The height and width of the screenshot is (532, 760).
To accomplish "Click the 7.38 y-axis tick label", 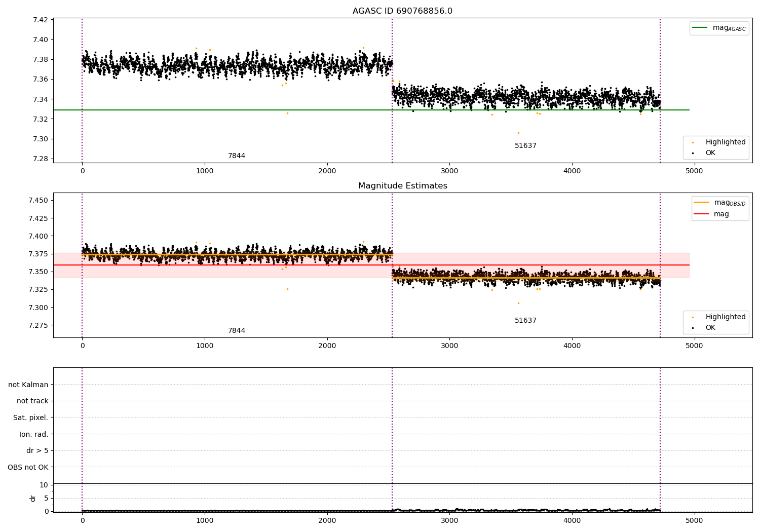I will tap(40, 60).
